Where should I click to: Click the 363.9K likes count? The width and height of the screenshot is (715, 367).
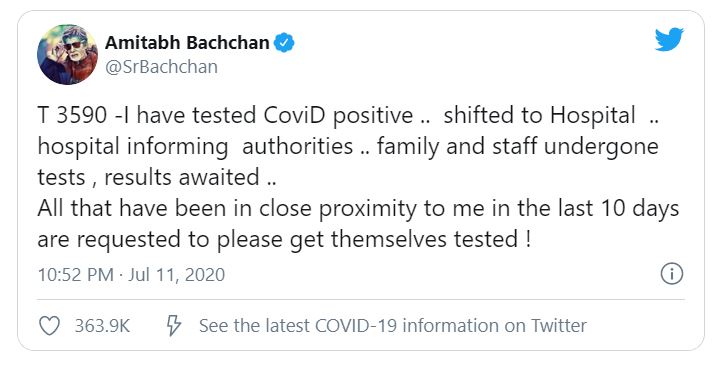(102, 326)
